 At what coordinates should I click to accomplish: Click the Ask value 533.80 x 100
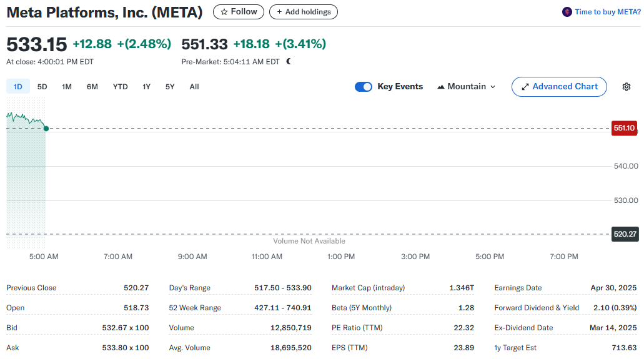[x=126, y=348]
